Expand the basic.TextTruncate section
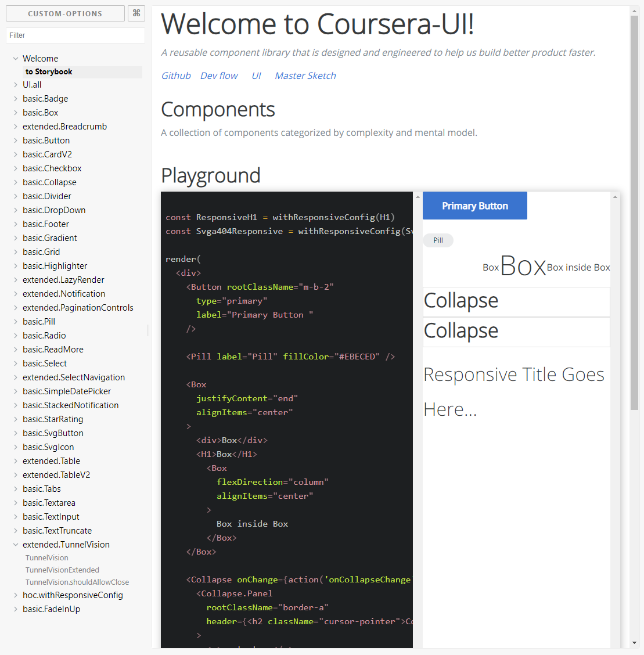This screenshot has height=655, width=644. click(x=57, y=531)
